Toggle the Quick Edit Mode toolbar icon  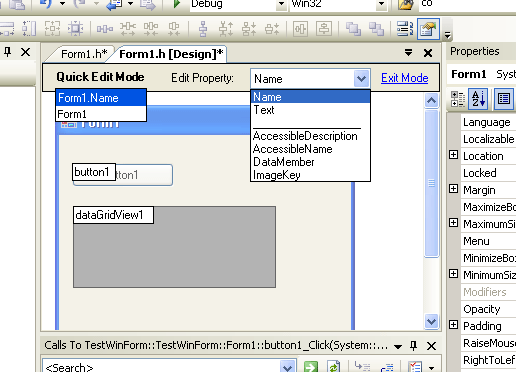428,29
